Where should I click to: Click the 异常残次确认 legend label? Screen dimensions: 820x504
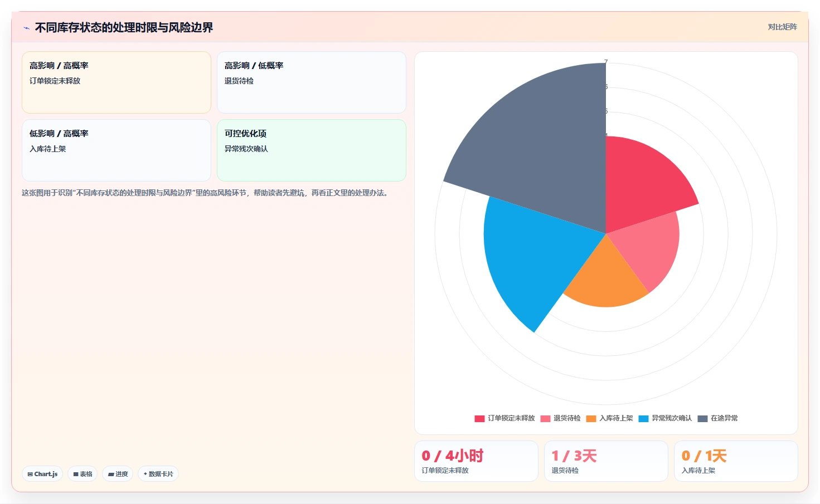click(x=672, y=418)
